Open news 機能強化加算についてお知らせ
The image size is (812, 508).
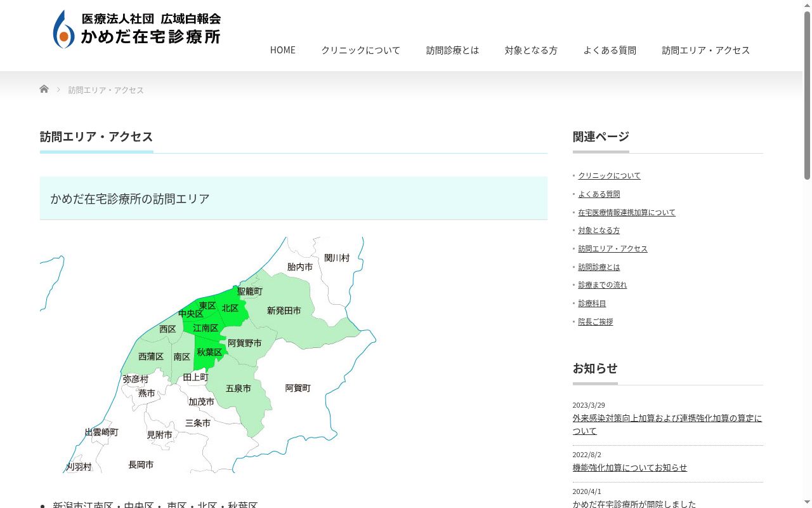pyautogui.click(x=630, y=468)
